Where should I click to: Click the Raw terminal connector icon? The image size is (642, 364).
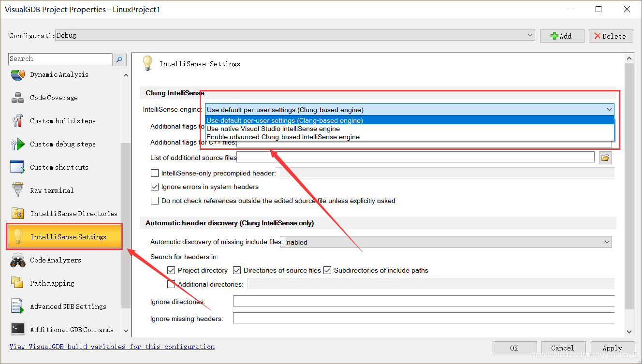coord(18,190)
